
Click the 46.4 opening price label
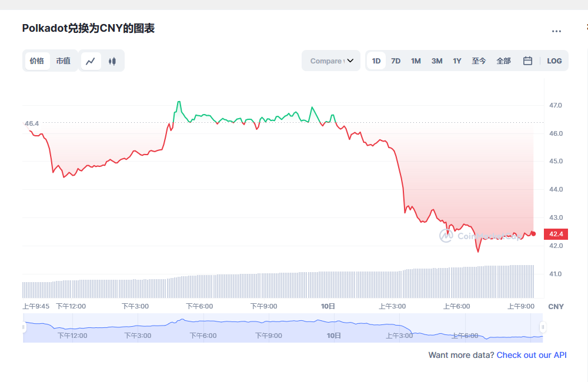[32, 123]
